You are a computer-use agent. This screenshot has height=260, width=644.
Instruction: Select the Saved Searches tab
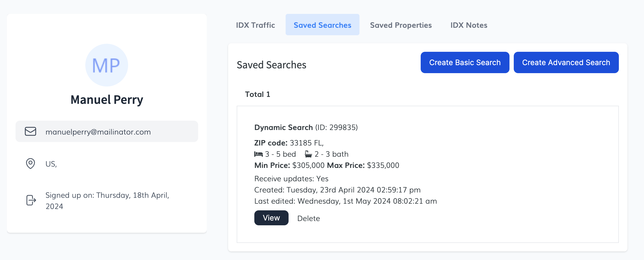coord(322,25)
